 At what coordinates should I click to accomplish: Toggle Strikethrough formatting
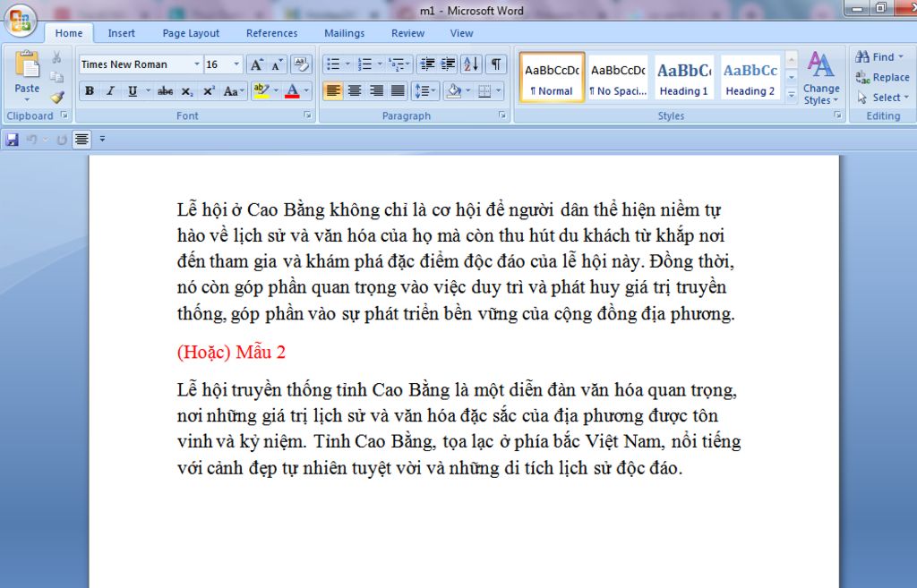166,90
